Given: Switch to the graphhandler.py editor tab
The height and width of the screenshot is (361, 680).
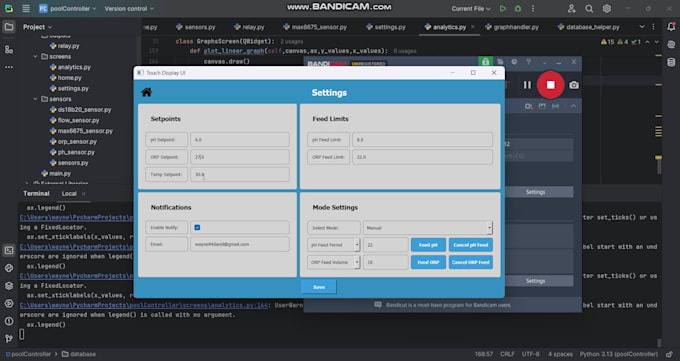Looking at the screenshot, I should pos(512,27).
